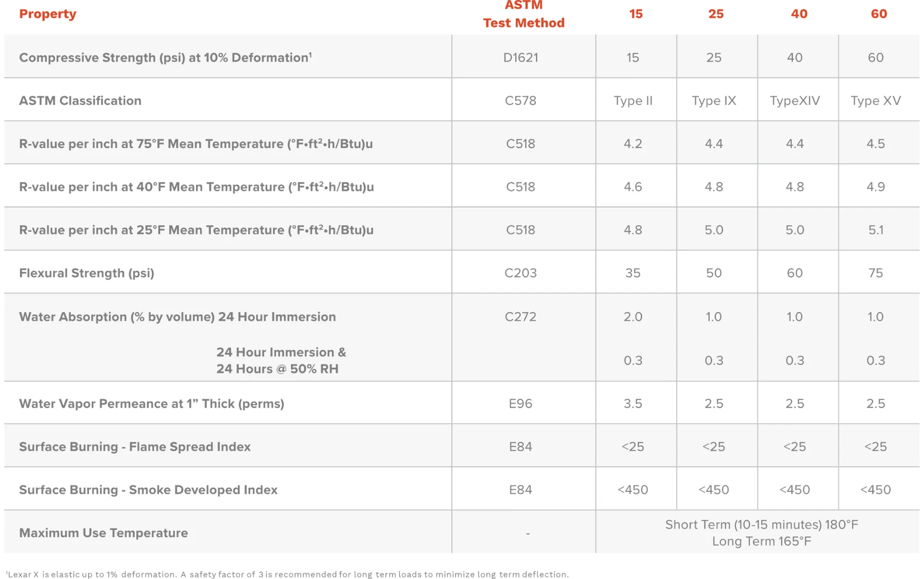The height and width of the screenshot is (579, 924).
Task: Click the C203 test method cell
Action: pos(521,273)
